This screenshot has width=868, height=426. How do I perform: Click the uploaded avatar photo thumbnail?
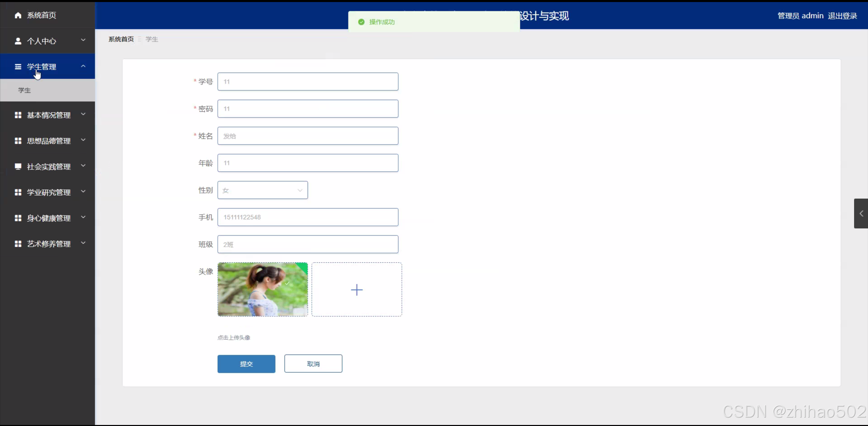(x=263, y=289)
